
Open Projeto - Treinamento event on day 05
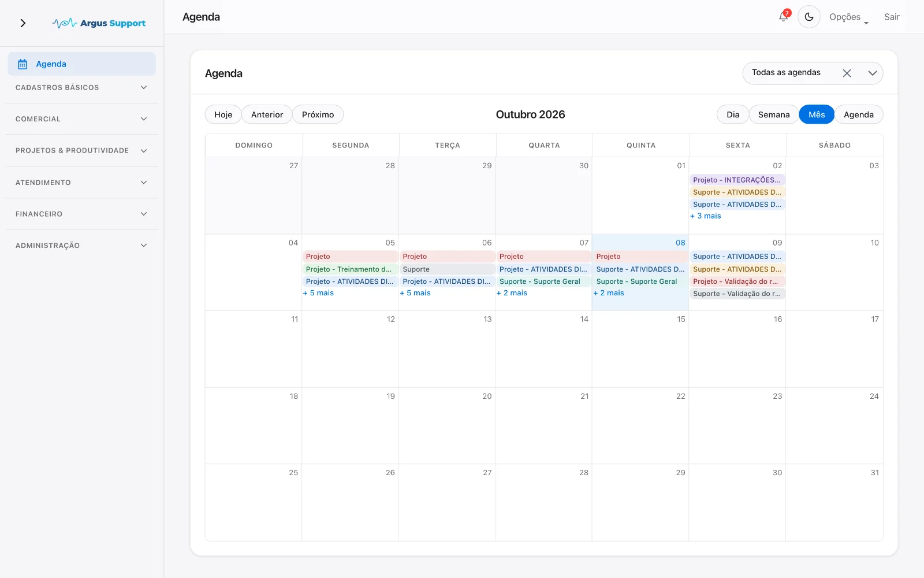(x=350, y=269)
